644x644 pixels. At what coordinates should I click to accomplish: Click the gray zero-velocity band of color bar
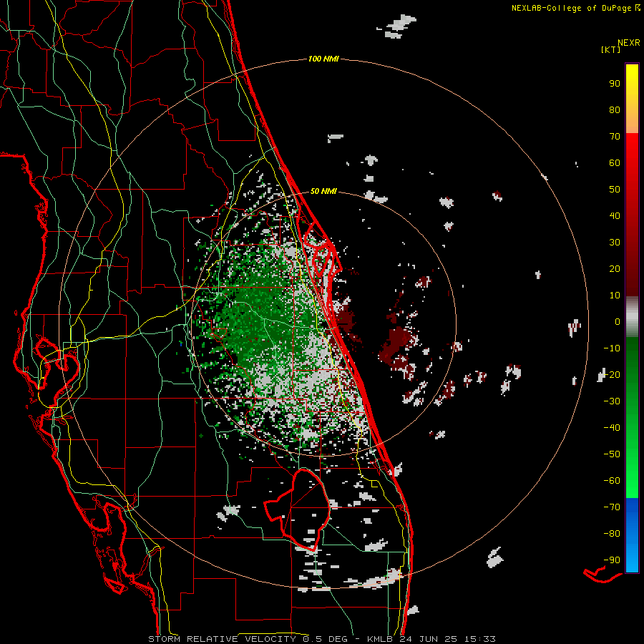click(632, 317)
